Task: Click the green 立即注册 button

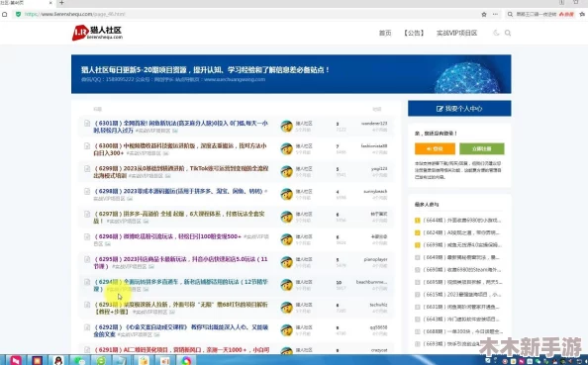Action: click(x=482, y=148)
